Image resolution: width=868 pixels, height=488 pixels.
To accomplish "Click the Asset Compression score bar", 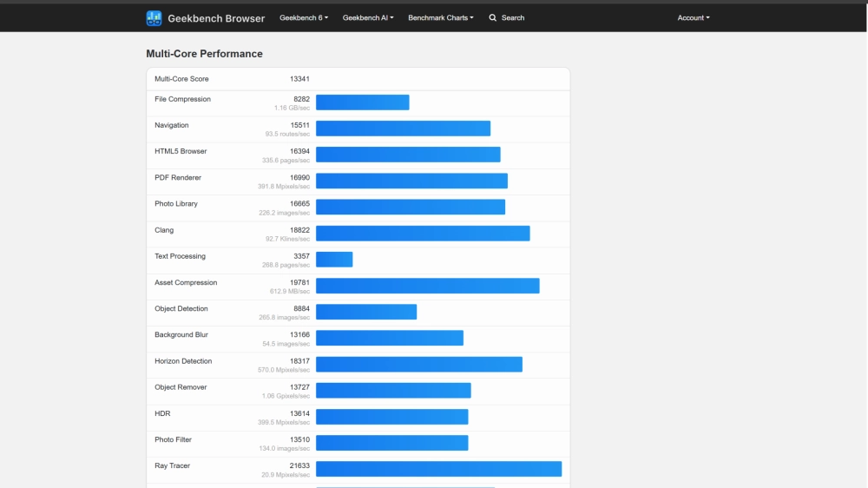I will tap(427, 286).
